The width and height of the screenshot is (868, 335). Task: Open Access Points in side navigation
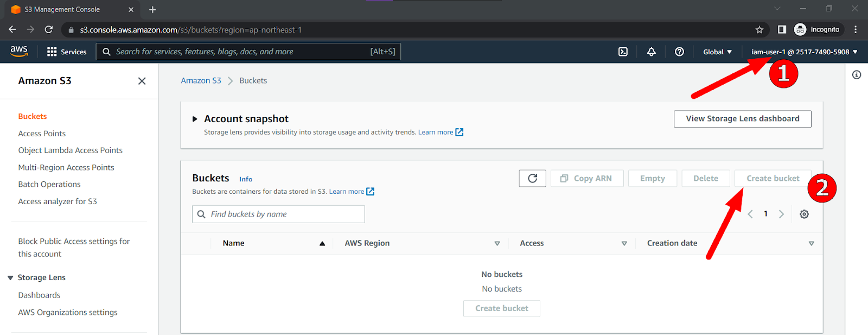pyautogui.click(x=42, y=134)
